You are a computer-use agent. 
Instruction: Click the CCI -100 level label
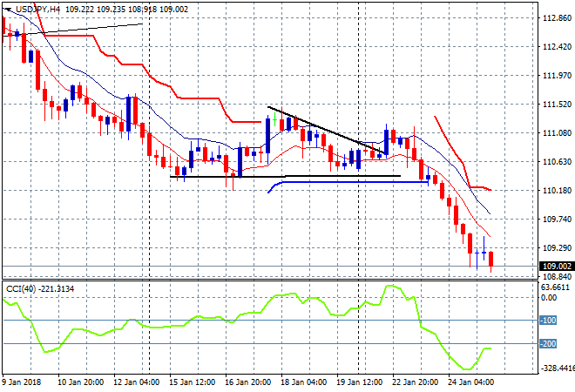pos(548,320)
